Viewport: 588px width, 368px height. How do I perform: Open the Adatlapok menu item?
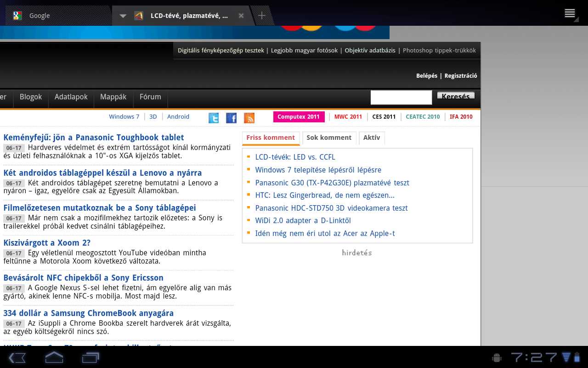pos(71,97)
